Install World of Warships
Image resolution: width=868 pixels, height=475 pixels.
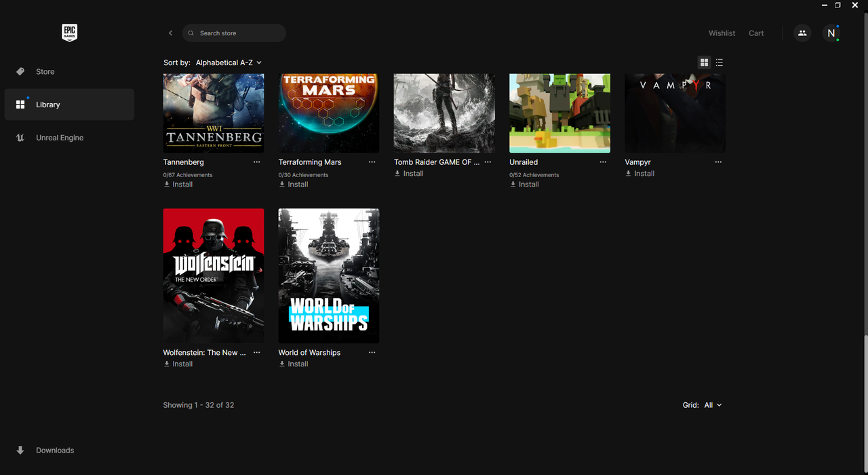[x=294, y=364]
